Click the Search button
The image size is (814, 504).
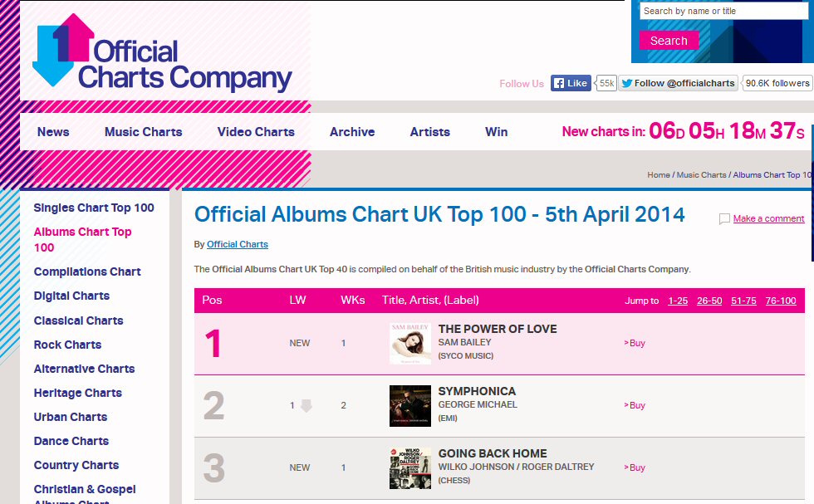pyautogui.click(x=669, y=41)
